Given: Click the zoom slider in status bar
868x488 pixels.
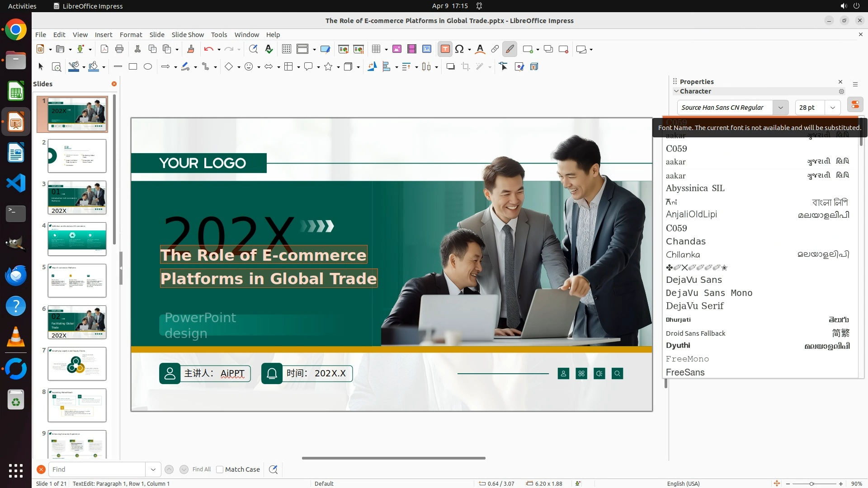Looking at the screenshot, I should pyautogui.click(x=811, y=483).
